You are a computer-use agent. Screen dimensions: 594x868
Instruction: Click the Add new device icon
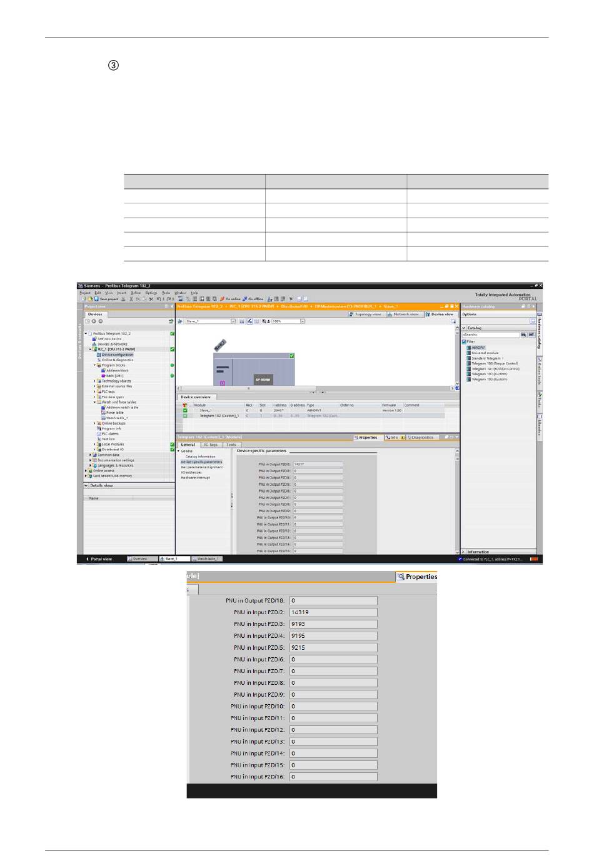[94, 339]
